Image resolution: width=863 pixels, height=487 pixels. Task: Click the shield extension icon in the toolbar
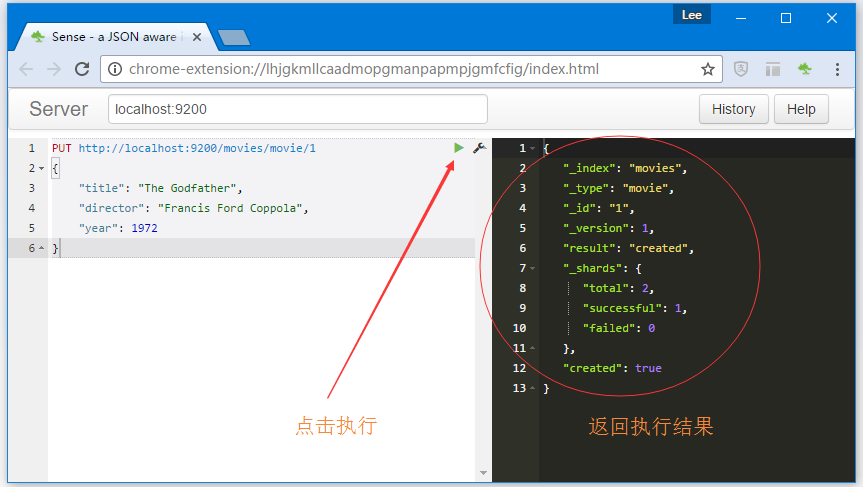(x=741, y=69)
